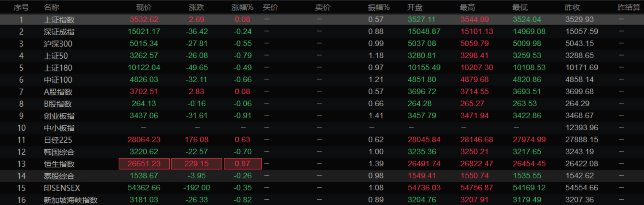Click highlighted 恒生指数 price 26651.23
The width and height of the screenshot is (644, 205).
[x=144, y=163]
